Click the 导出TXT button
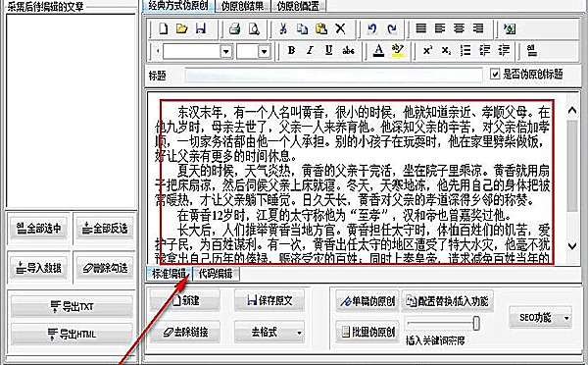 click(72, 307)
